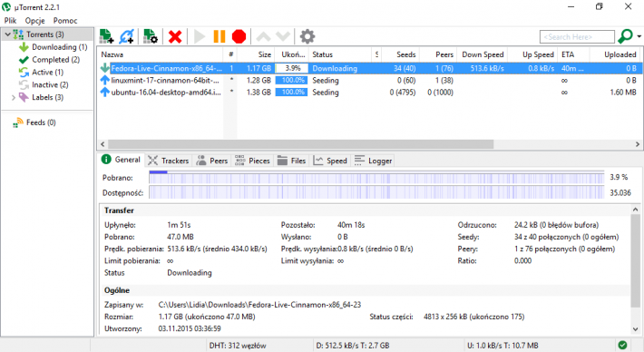Click the green network status icon
Screen dimensions: 644x352
(x=622, y=345)
